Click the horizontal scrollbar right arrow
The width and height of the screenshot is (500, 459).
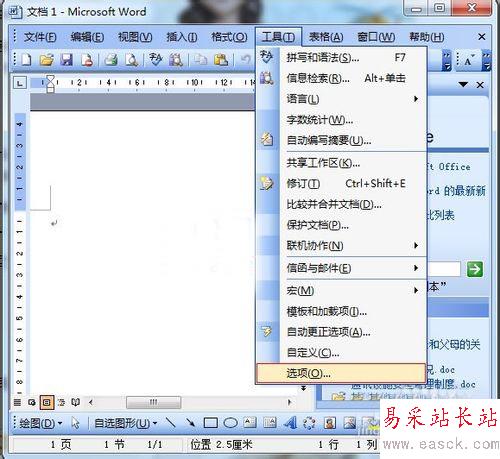[x=289, y=402]
